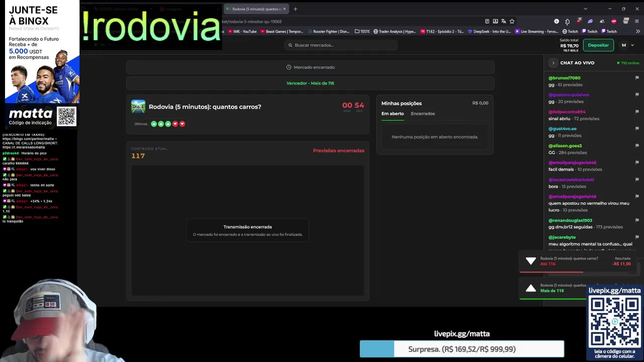Screen dimensions: 644x362
Task: Open reader view icon in address bar
Action: tap(487, 21)
